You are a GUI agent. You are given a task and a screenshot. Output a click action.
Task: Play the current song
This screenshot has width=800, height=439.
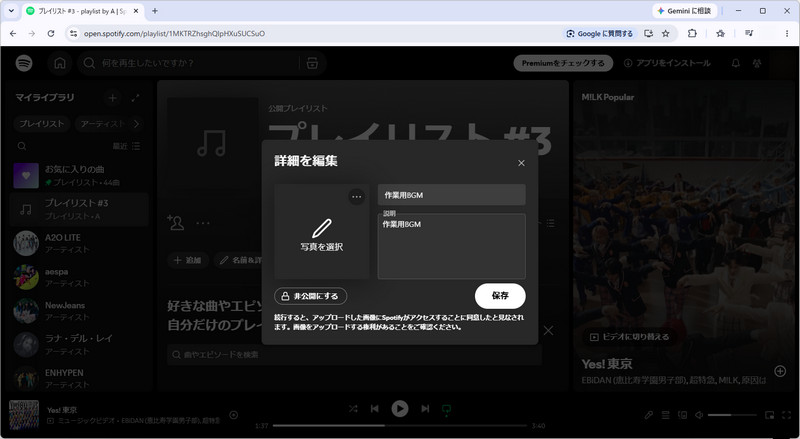tap(399, 408)
